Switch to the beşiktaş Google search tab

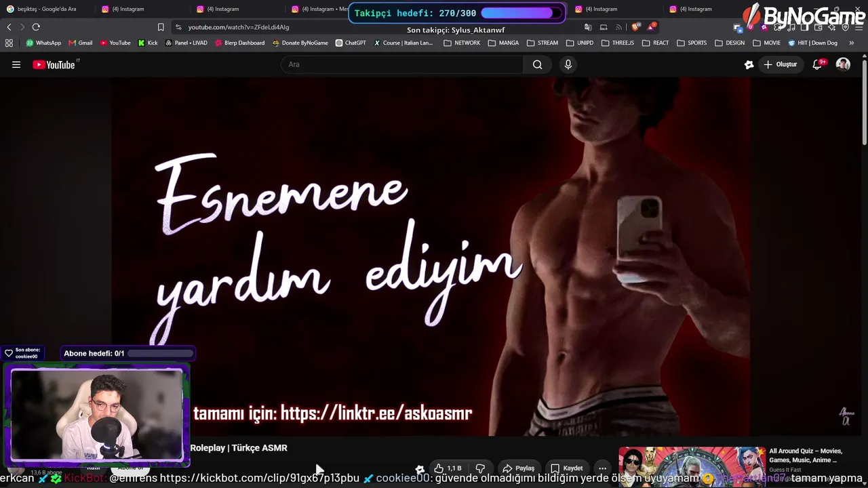pyautogui.click(x=47, y=9)
